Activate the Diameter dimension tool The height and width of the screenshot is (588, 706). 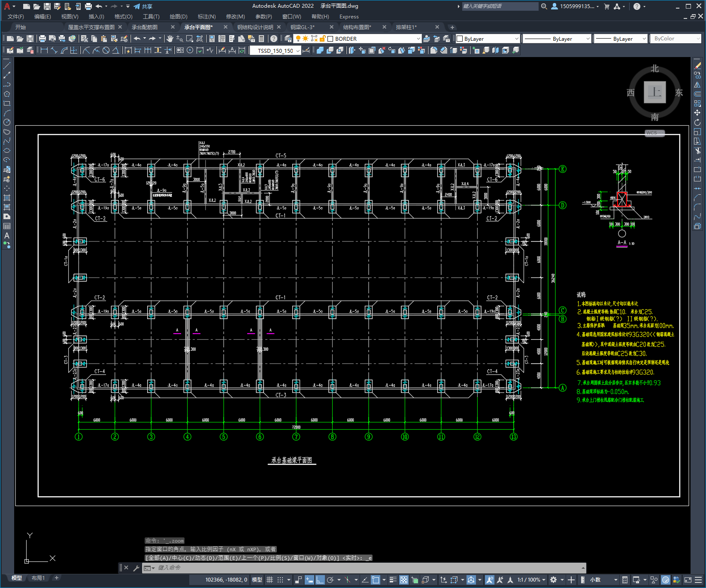[106, 50]
